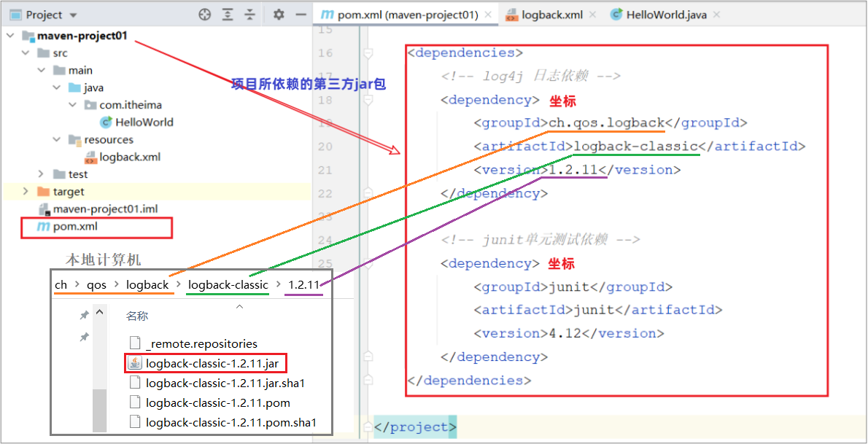Viewport: 868px width, 444px height.
Task: Click the Expand All icon in Project toolbar
Action: pos(227,14)
